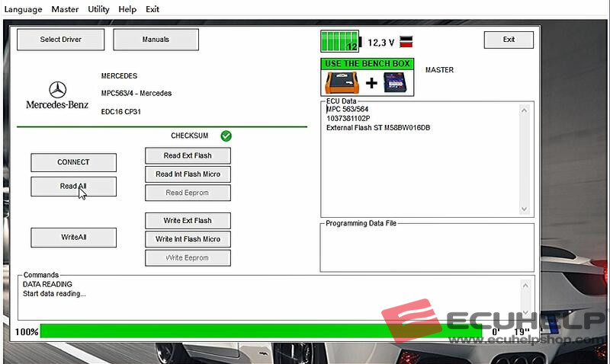Image resolution: width=610 pixels, height=364 pixels.
Task: Click Read Ext Flash
Action: [188, 156]
